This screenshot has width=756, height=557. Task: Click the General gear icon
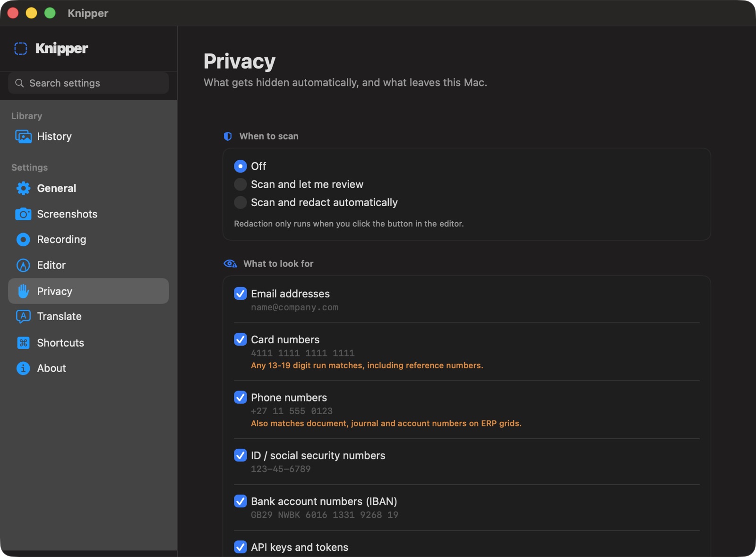click(x=23, y=188)
